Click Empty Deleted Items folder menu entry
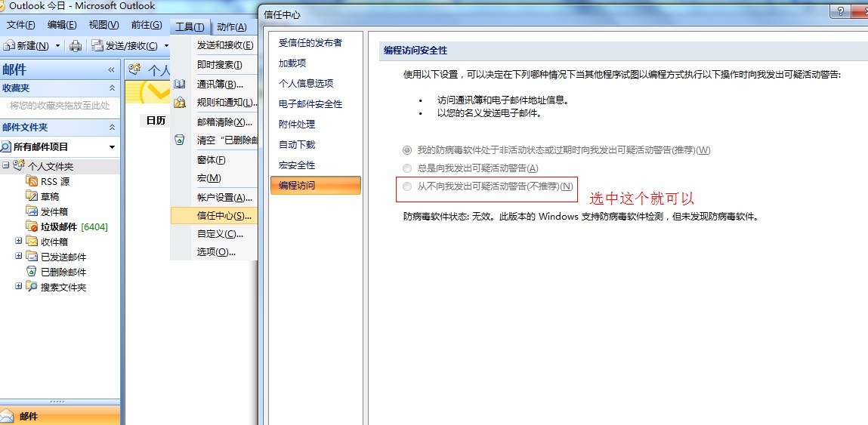The height and width of the screenshot is (425, 868). (227, 140)
